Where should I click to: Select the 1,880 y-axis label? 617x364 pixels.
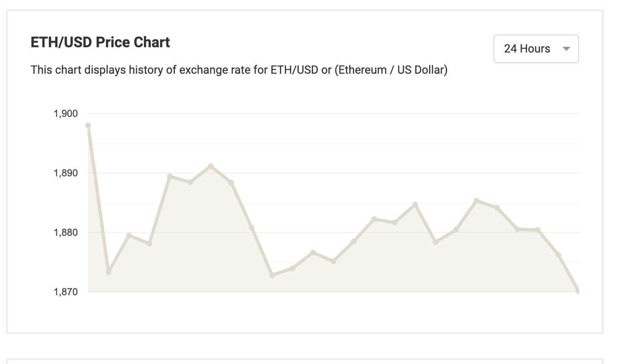pos(66,232)
